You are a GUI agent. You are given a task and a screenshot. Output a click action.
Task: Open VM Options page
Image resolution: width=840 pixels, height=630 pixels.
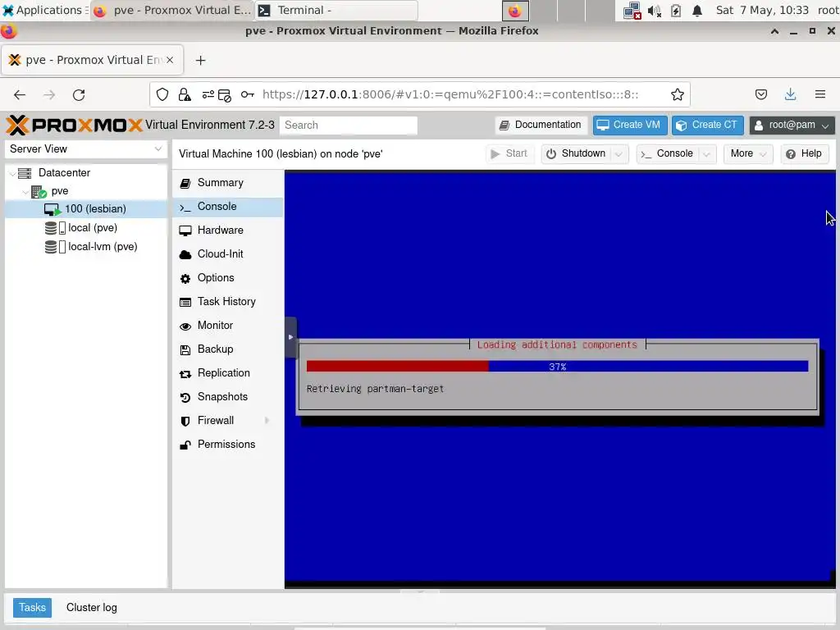click(227, 278)
